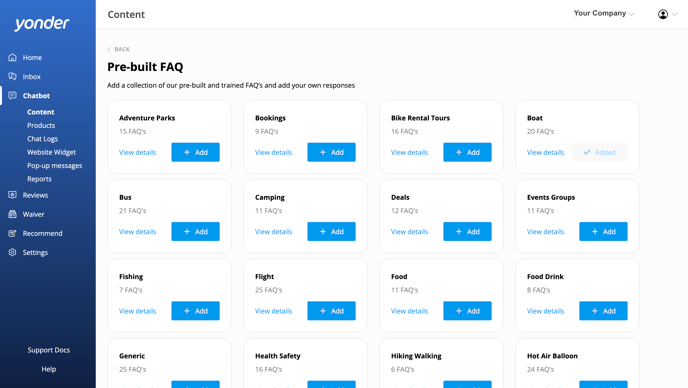Click the Generic card title
This screenshot has width=688, height=388.
[x=132, y=356]
